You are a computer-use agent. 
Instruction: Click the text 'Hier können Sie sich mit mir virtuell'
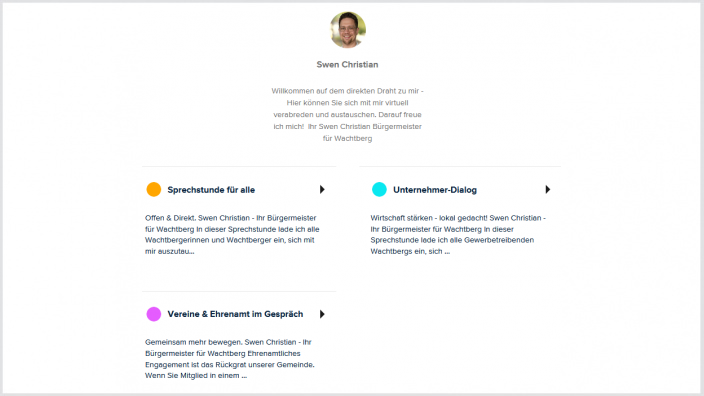(x=348, y=103)
